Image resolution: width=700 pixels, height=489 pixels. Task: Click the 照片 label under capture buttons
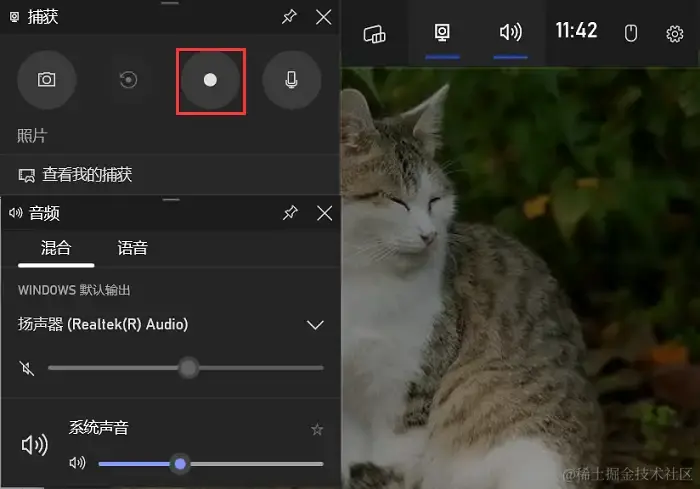tap(32, 135)
